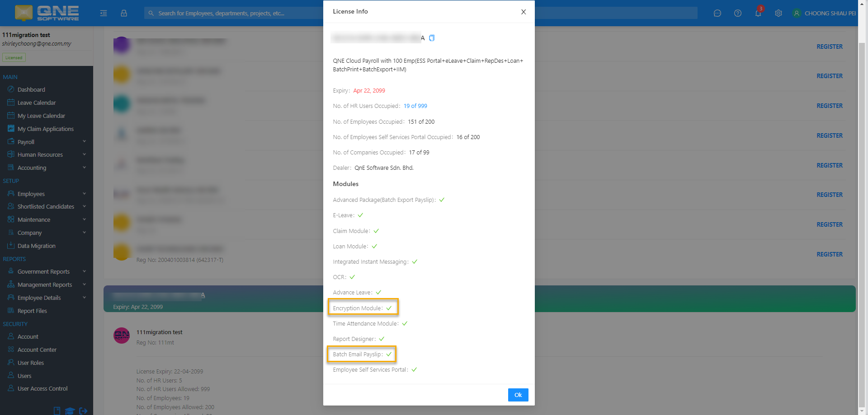Open Leave Calendar menu item
Image resolution: width=868 pixels, height=415 pixels.
coord(36,103)
